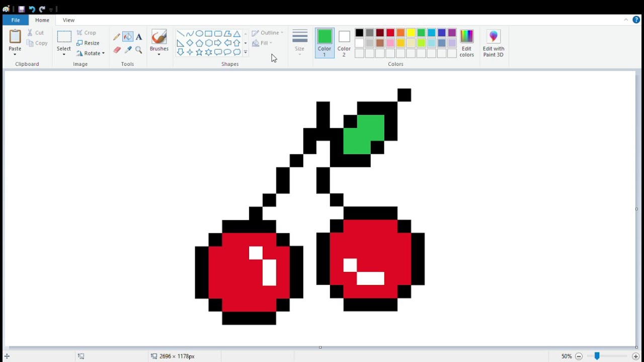
Task: Customize Quick Access Toolbar dropdown
Action: coord(51,10)
